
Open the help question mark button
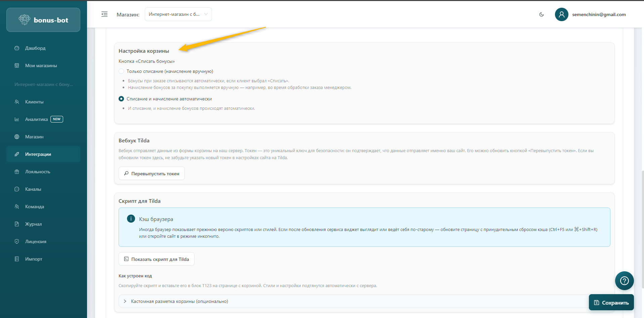(x=624, y=281)
